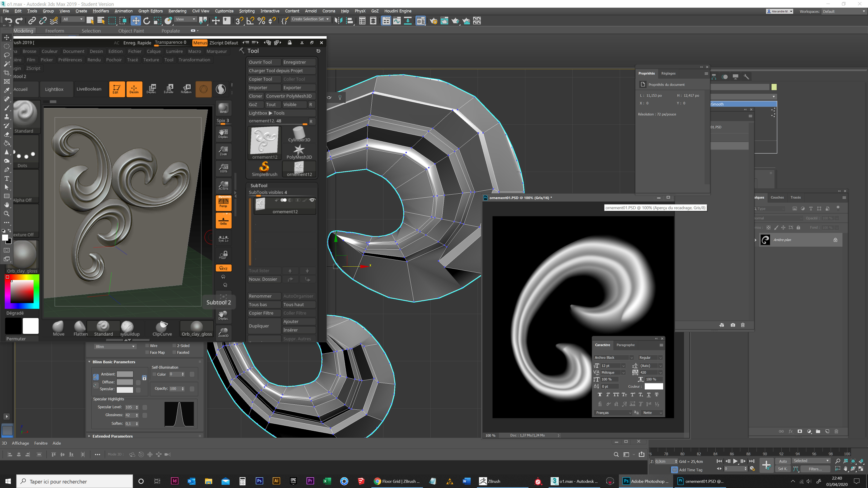The width and height of the screenshot is (868, 488).
Task: Select the Photoshop Type tool
Action: [6, 178]
